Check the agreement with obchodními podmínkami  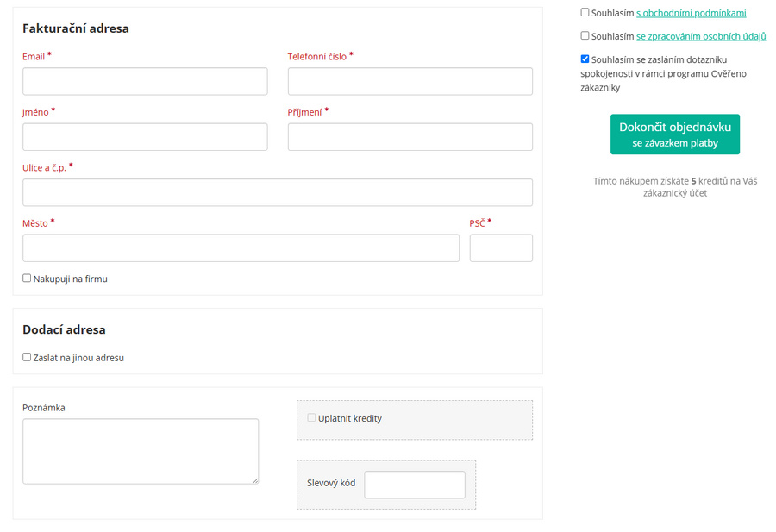pos(585,13)
